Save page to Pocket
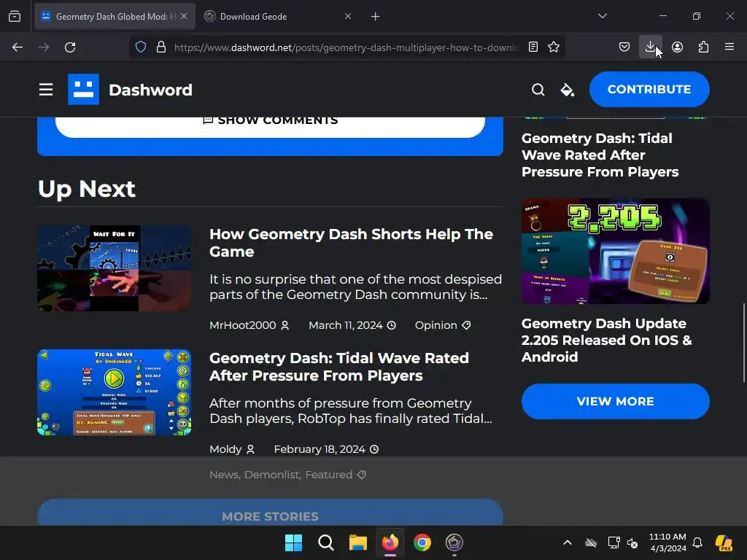The width and height of the screenshot is (747, 560). pos(624,47)
